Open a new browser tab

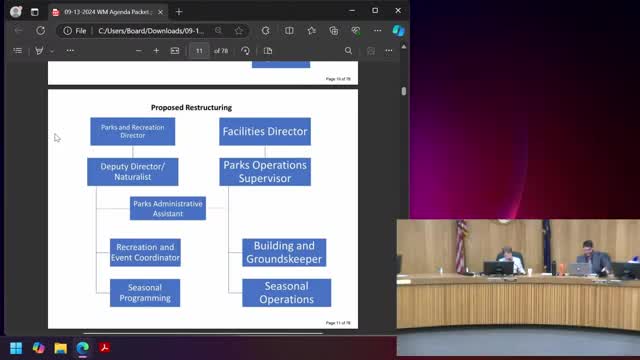[179, 12]
